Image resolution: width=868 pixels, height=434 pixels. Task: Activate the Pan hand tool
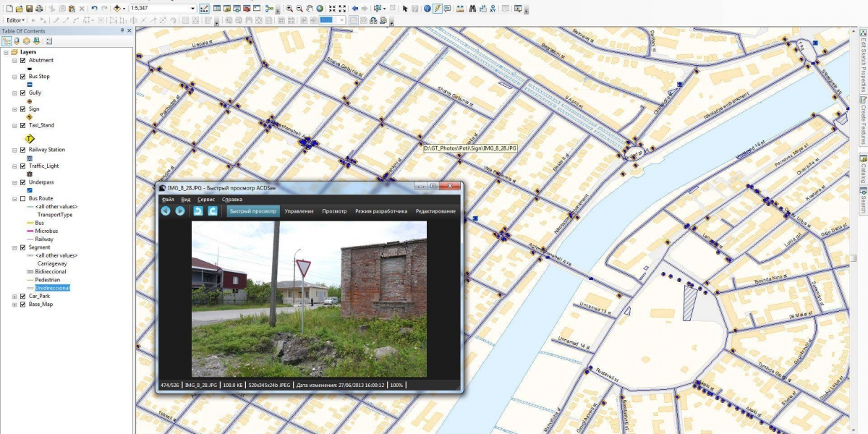click(x=310, y=8)
